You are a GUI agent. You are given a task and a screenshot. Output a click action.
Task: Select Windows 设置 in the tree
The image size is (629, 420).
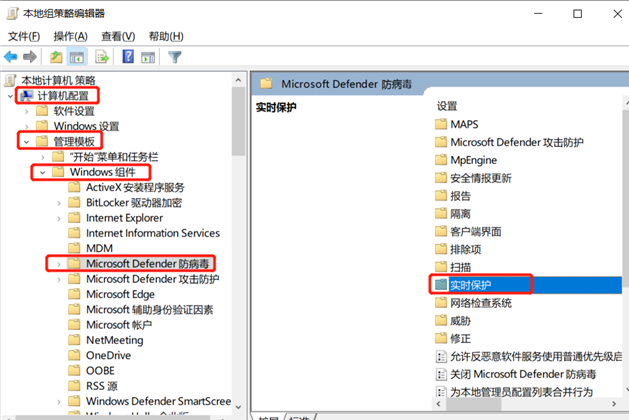pos(87,126)
